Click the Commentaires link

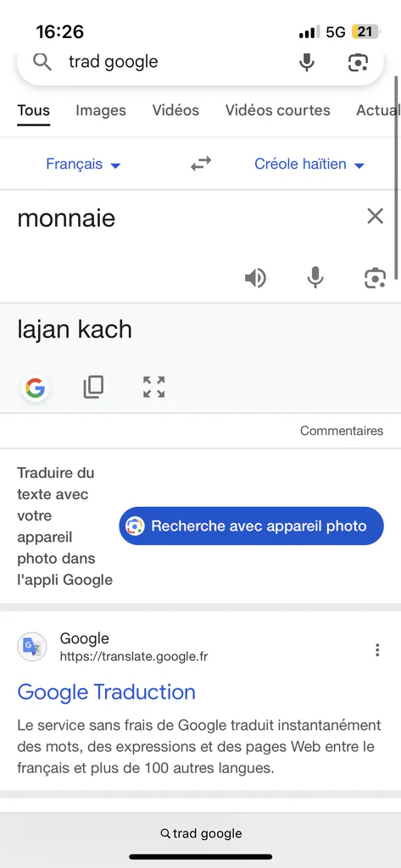click(x=342, y=431)
